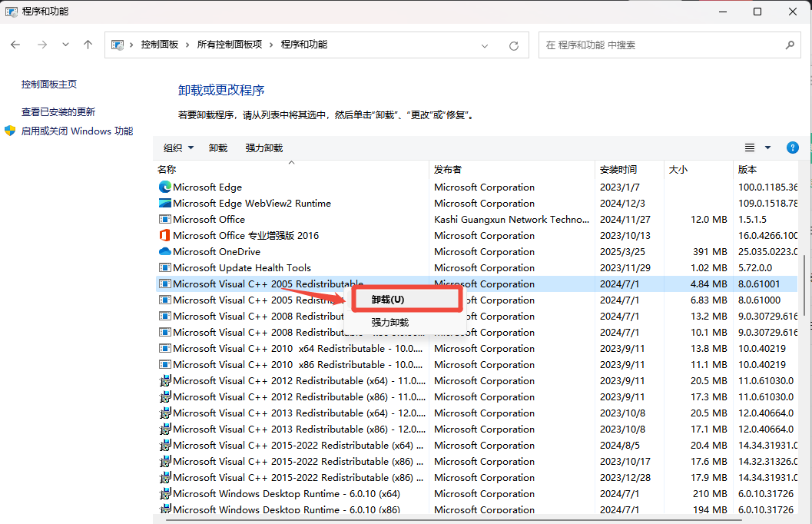This screenshot has width=812, height=524.
Task: Open the help question mark icon
Action: 792,148
